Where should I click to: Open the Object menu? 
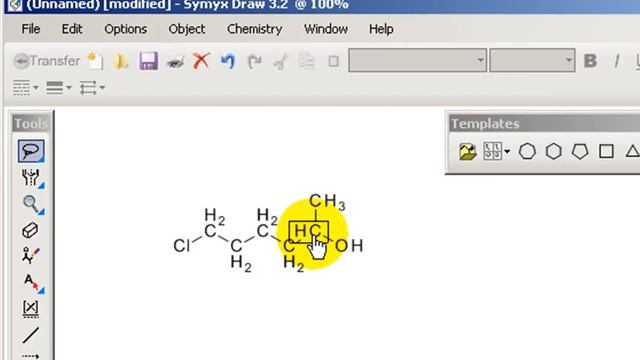(187, 29)
